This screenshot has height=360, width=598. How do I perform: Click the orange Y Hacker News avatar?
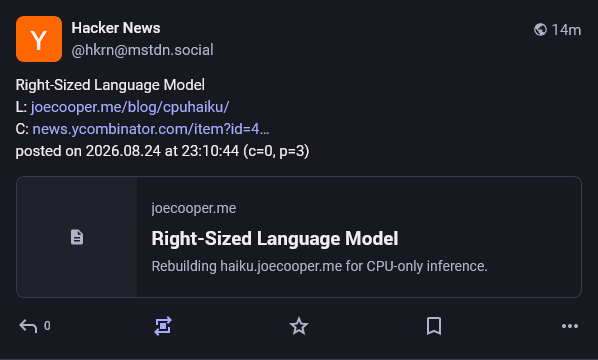pyautogui.click(x=39, y=39)
